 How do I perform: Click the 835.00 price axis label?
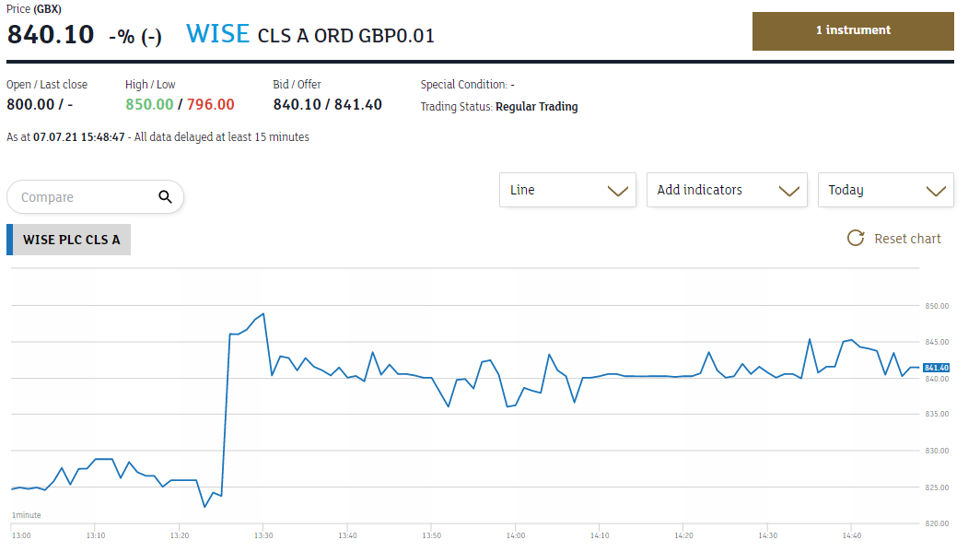pyautogui.click(x=937, y=414)
